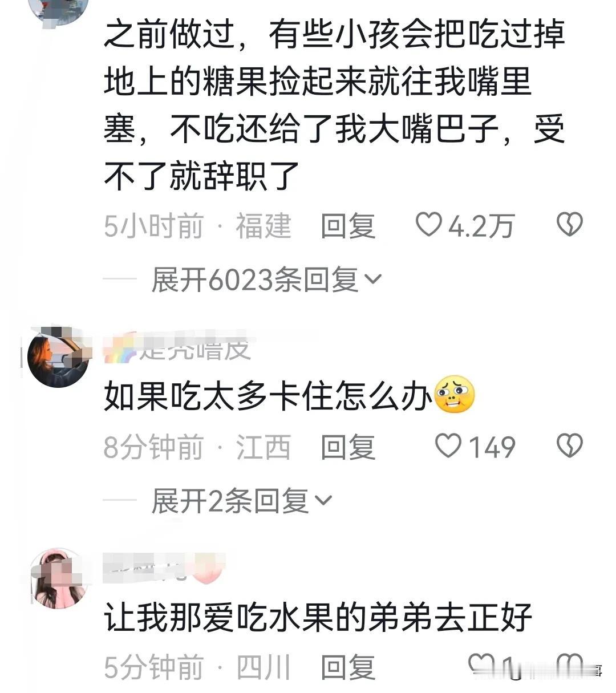Select the comment text 如果吃太多卡住怎么办

[268, 396]
